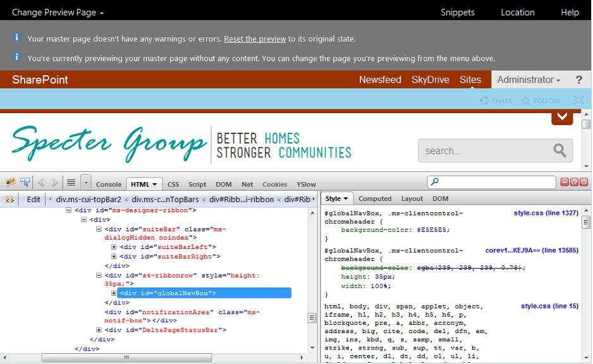The width and height of the screenshot is (593, 364).
Task: Click the Share icon in the ribbon row
Action: coord(484,101)
